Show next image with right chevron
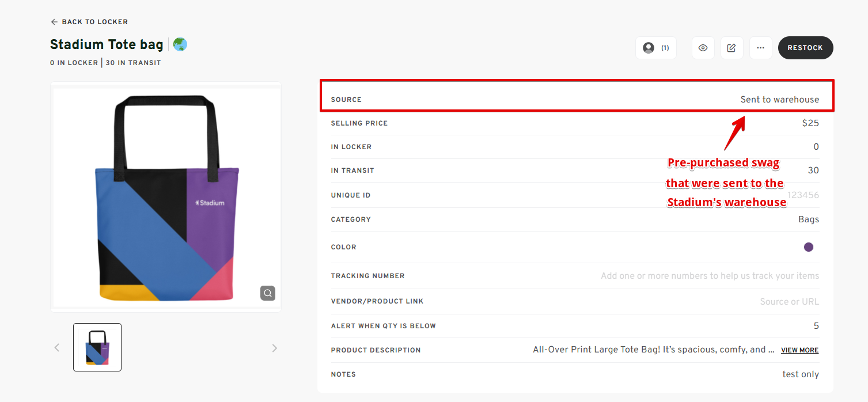This screenshot has height=402, width=868. tap(274, 348)
